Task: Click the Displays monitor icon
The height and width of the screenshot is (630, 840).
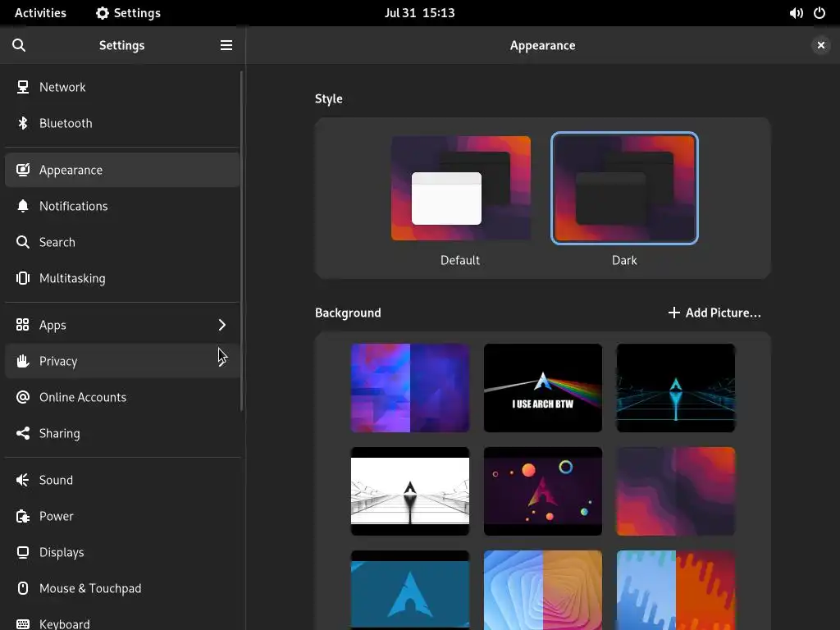Action: pyautogui.click(x=22, y=552)
